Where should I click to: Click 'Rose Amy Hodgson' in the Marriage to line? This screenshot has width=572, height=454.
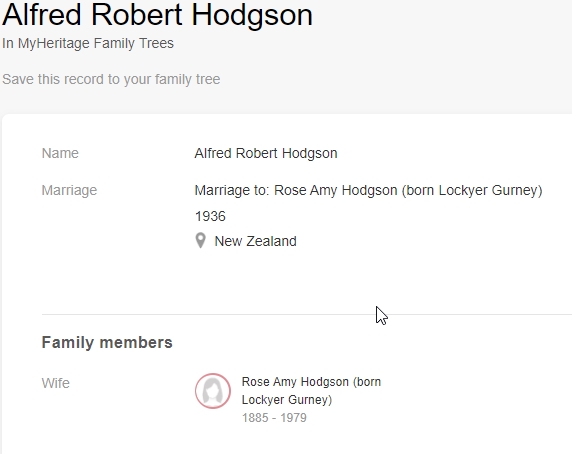[336, 190]
